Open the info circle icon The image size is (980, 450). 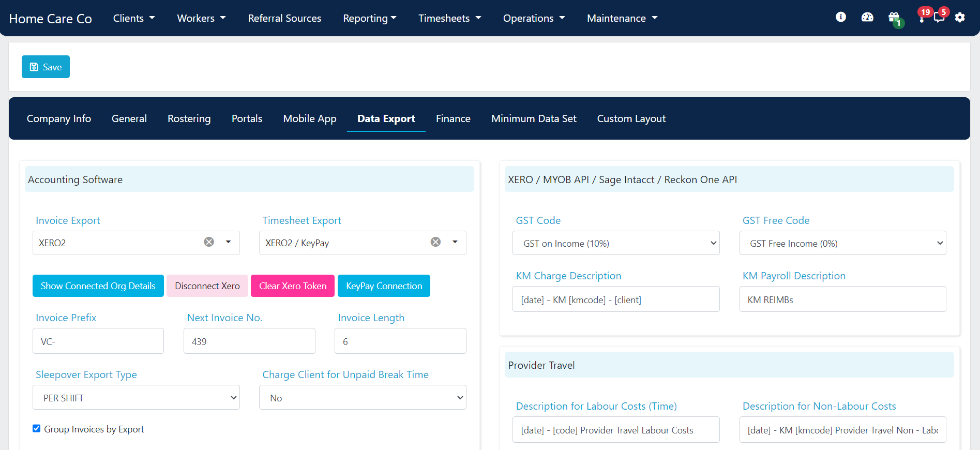[x=841, y=17]
